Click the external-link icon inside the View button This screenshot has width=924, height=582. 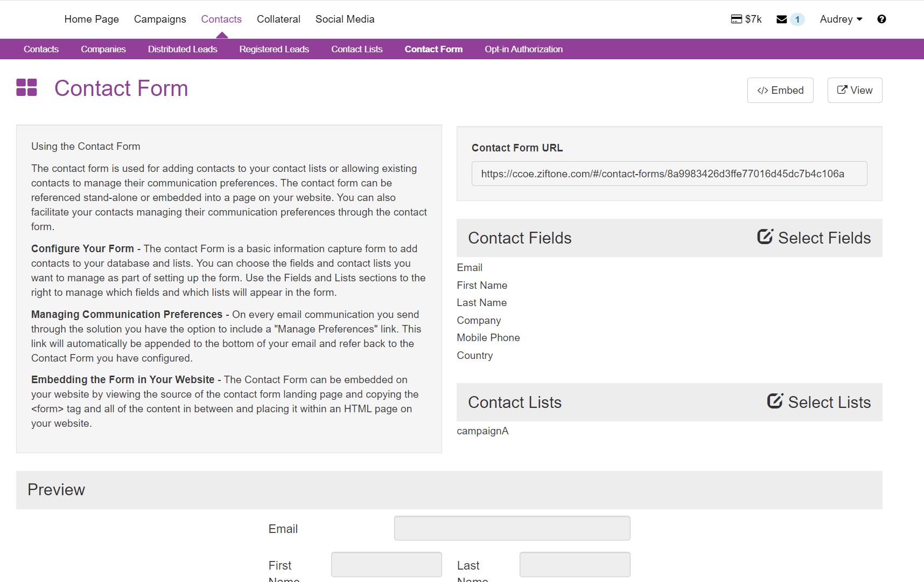[841, 90]
